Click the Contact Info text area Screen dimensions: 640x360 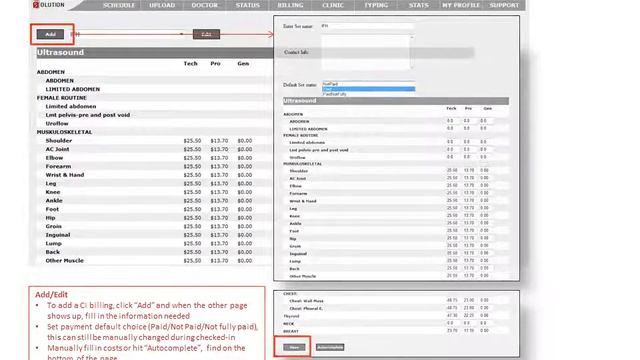click(365, 52)
